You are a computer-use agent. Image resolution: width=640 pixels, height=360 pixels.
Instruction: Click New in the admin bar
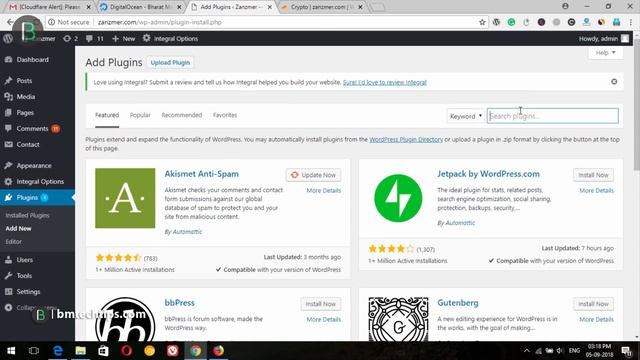124,39
